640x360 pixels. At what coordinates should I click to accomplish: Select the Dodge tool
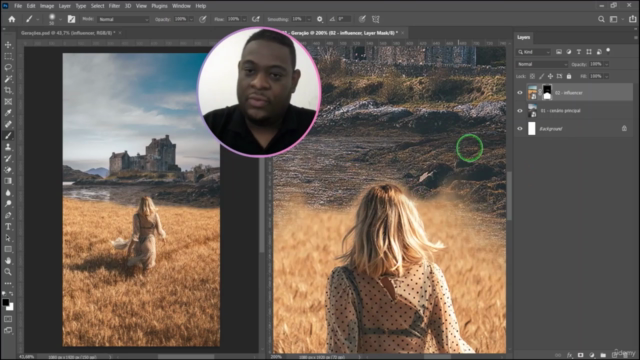coord(8,204)
